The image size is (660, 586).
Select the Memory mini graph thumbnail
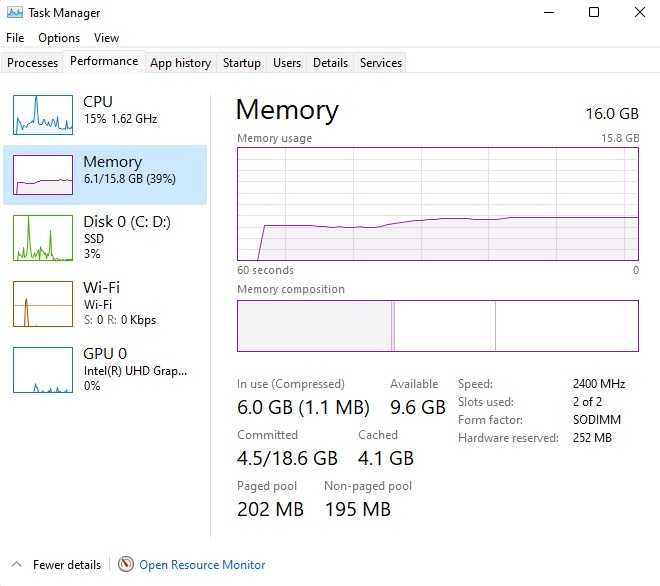point(43,174)
